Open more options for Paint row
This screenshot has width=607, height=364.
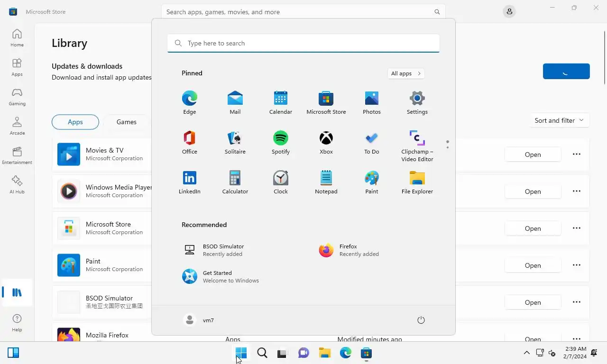tap(577, 265)
